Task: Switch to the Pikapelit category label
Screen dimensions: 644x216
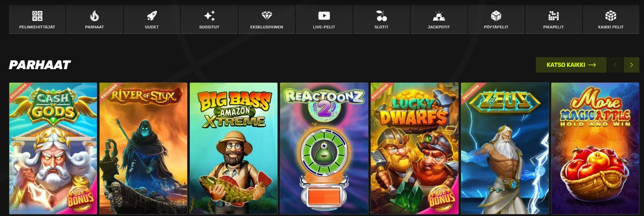Action: [x=553, y=27]
